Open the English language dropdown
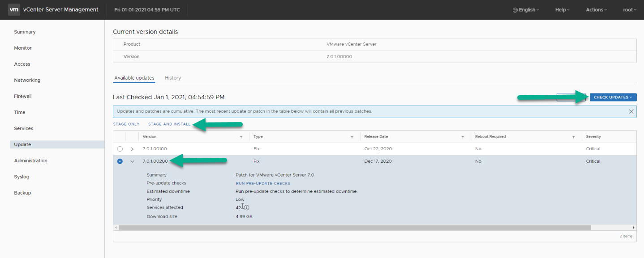Viewport: 644px width, 258px height. pos(526,10)
